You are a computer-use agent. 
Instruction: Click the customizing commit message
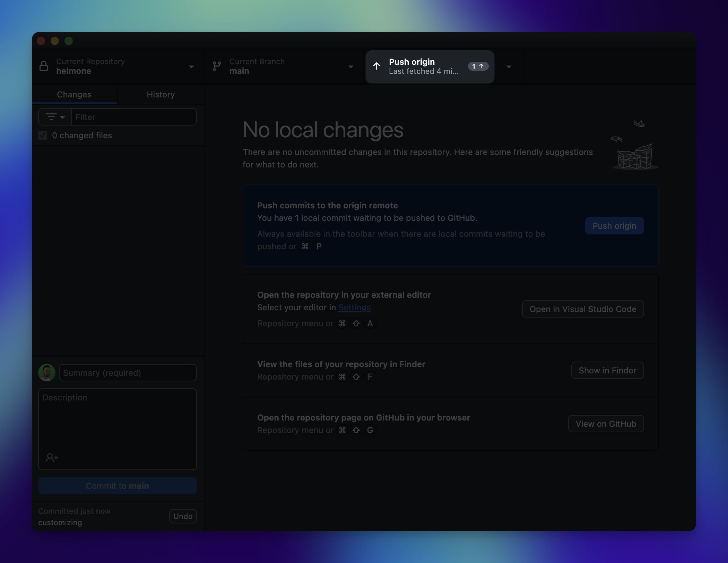point(60,522)
